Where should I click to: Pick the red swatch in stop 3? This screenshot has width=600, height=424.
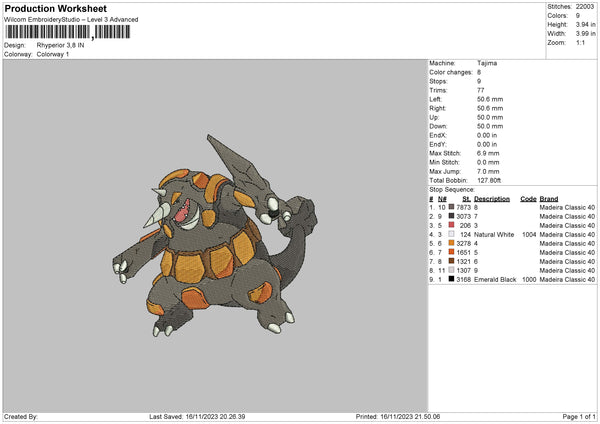[x=453, y=225]
